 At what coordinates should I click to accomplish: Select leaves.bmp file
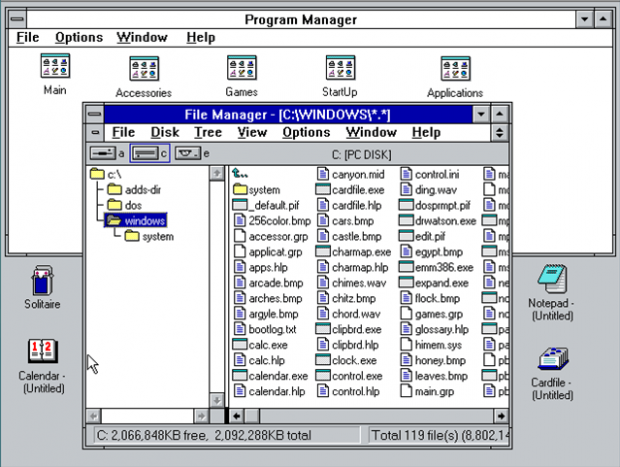tap(434, 376)
